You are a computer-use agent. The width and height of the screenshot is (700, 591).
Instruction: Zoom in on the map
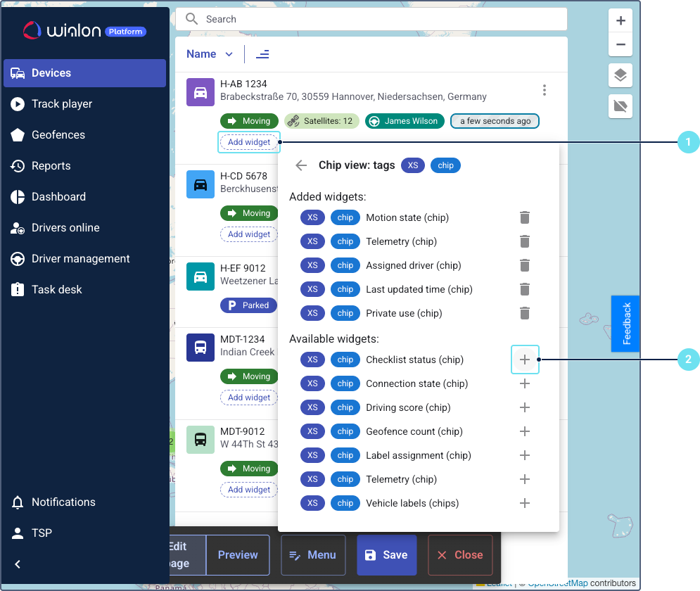click(620, 21)
